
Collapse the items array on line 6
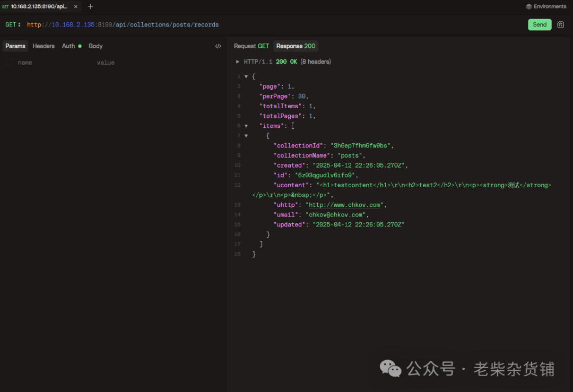[246, 126]
